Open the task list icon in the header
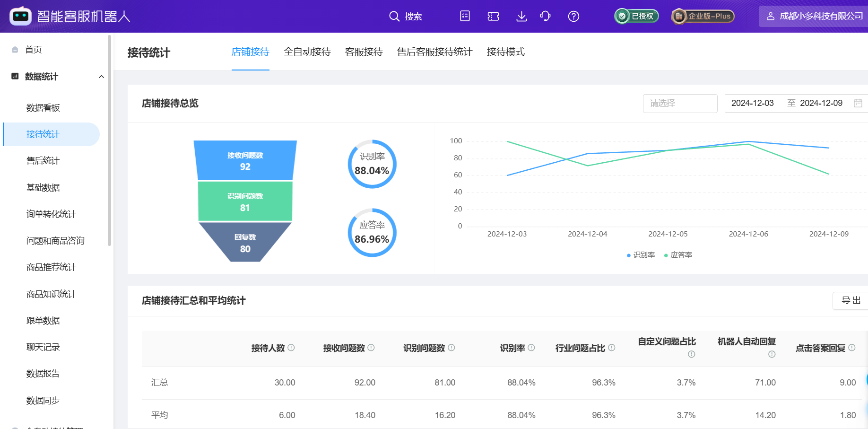Screen dimensions: 868x429 point(465,16)
